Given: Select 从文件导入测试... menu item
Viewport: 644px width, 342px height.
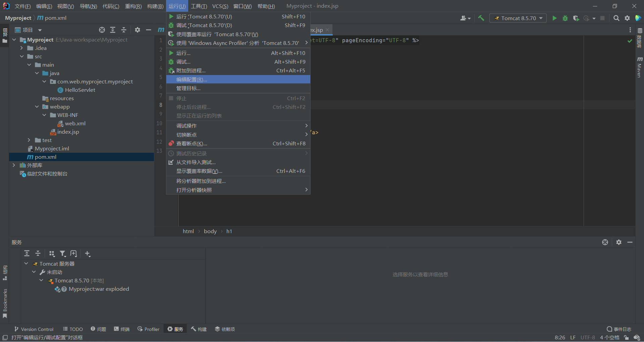Looking at the screenshot, I should click(238, 162).
